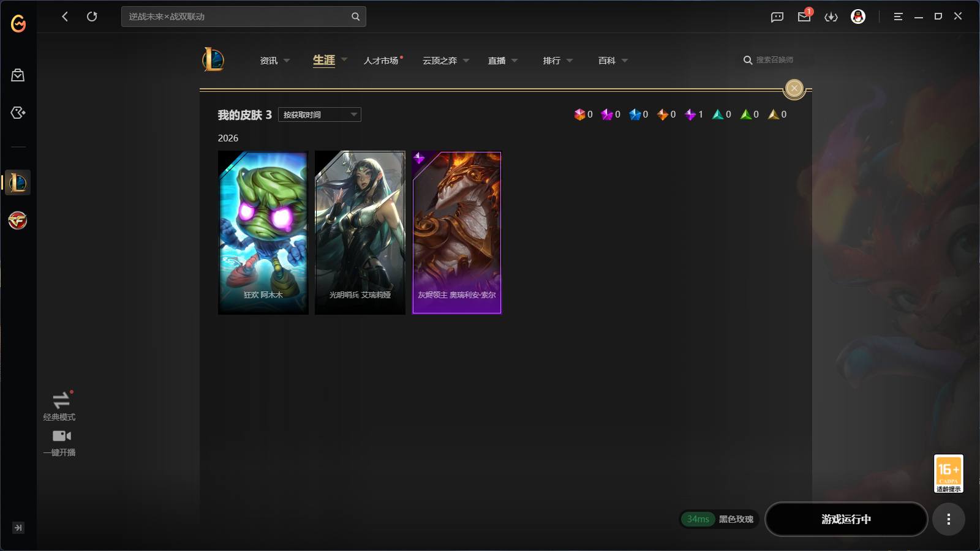The width and height of the screenshot is (980, 551).
Task: Click the orange diamond gem counter
Action: 666,114
